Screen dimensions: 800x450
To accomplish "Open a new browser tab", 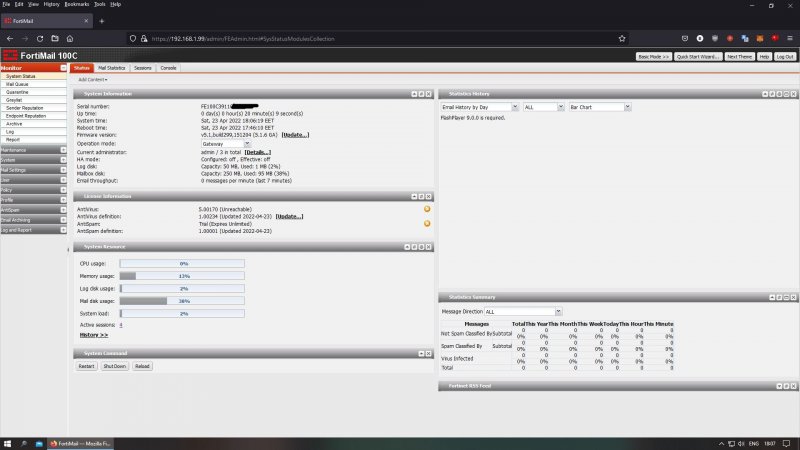I will pos(102,21).
